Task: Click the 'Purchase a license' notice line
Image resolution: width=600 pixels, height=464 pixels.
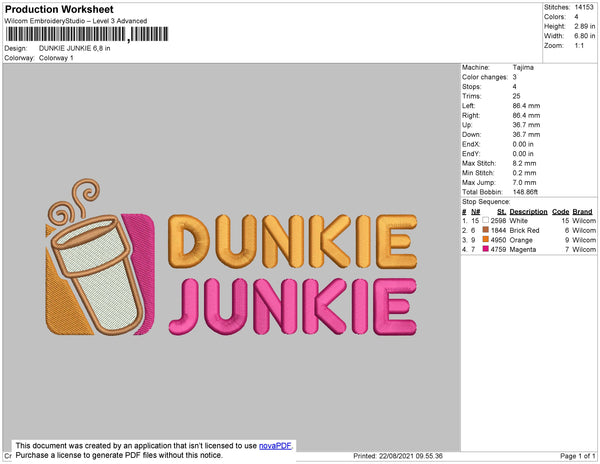Action: [119, 455]
